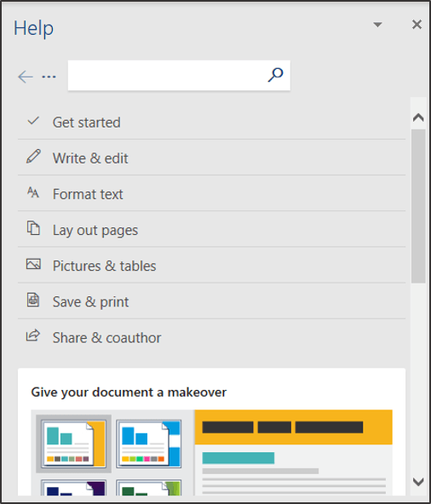Click the back arrow in Help pane
The image size is (431, 504).
pyautogui.click(x=26, y=77)
